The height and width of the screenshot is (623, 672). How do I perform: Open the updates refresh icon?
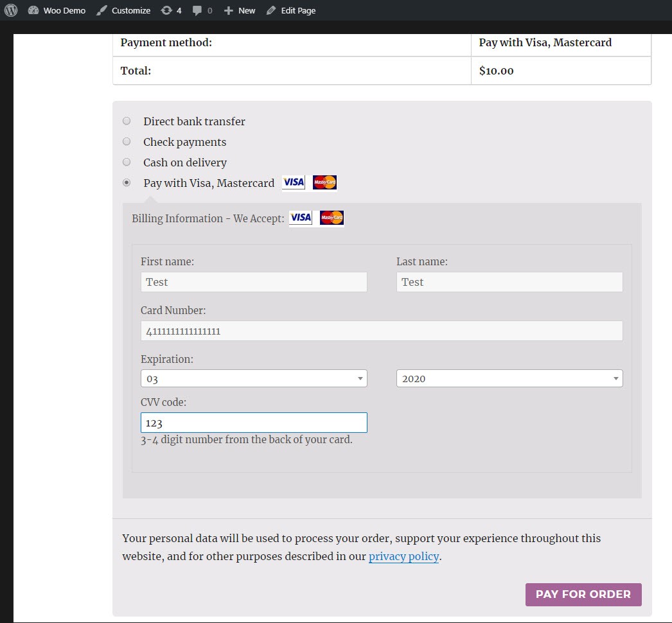tap(166, 10)
